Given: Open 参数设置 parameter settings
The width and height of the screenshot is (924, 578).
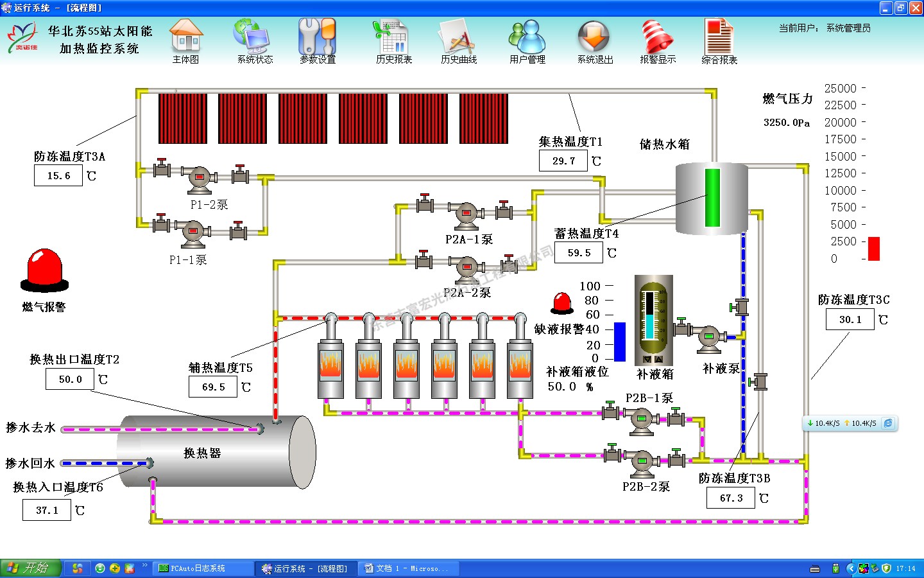Looking at the screenshot, I should [x=317, y=39].
